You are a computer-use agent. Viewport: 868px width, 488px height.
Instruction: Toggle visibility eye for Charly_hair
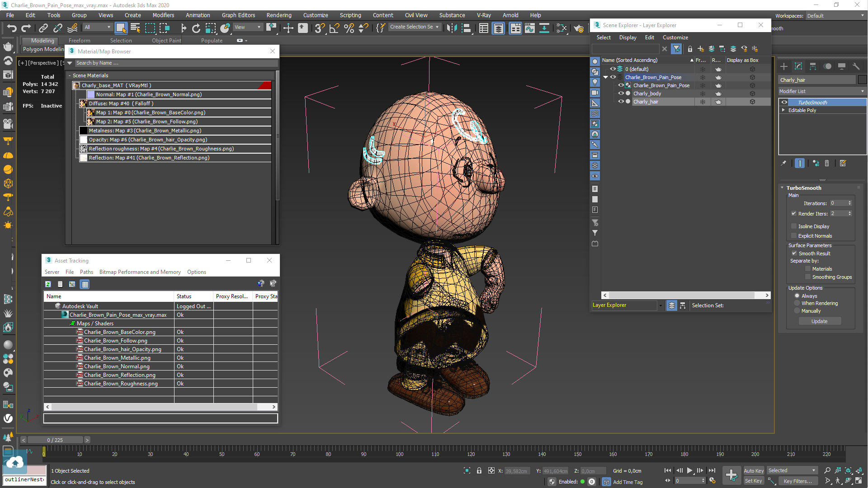(x=621, y=102)
